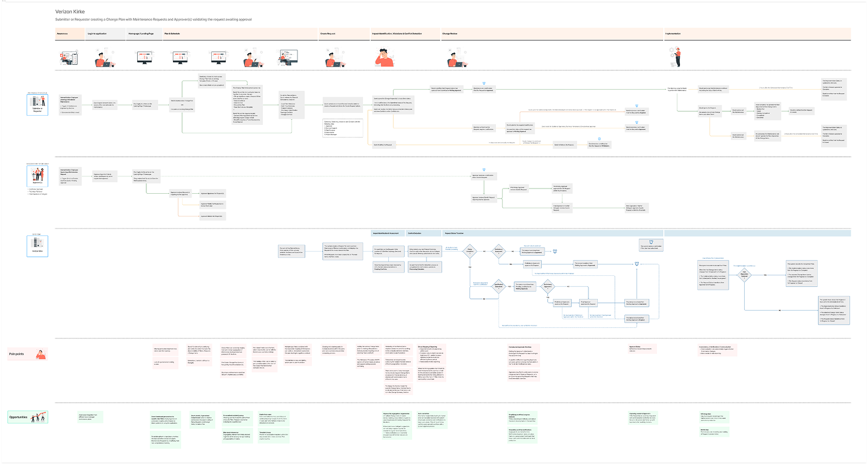Select the Awareness phase header
The width and height of the screenshot is (868, 465).
coord(70,34)
